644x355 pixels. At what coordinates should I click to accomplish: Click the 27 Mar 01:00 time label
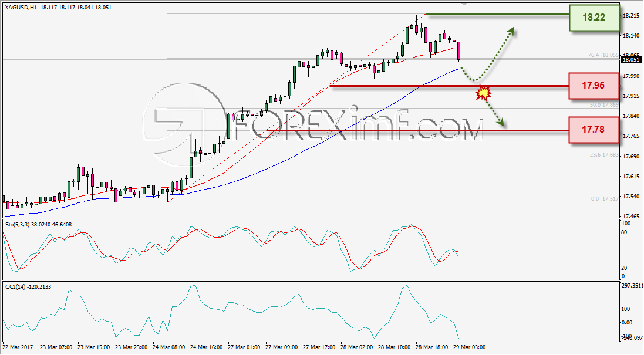[x=244, y=347]
